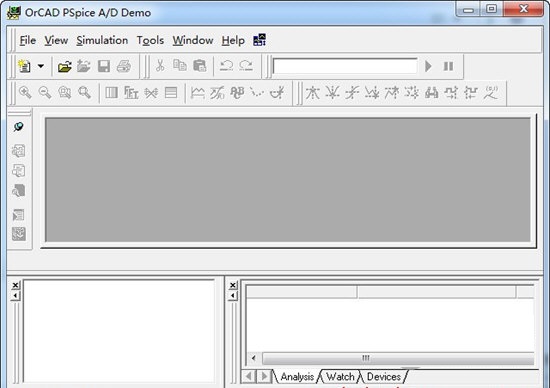The height and width of the screenshot is (388, 550).
Task: Click the simulation profile combo box
Action: pos(345,66)
